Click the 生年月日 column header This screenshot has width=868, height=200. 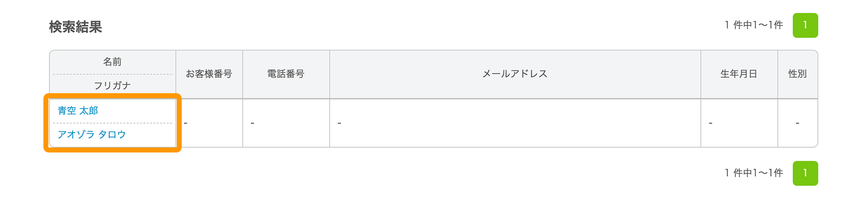pos(739,74)
